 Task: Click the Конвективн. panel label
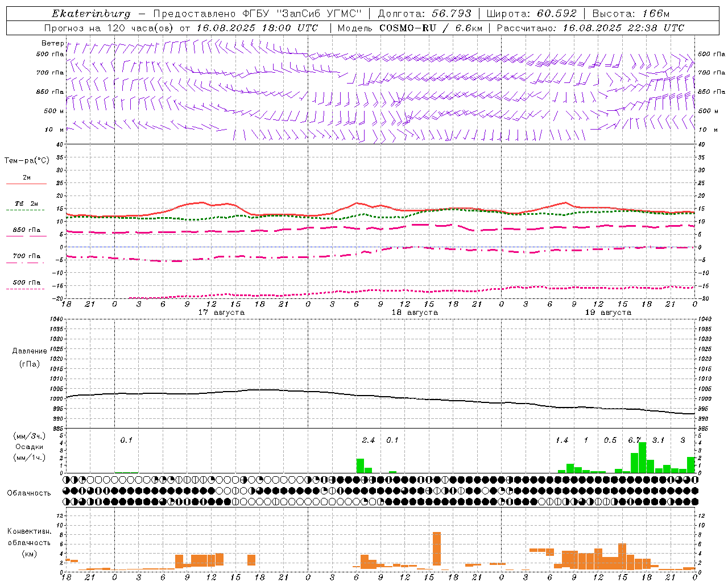click(x=30, y=531)
